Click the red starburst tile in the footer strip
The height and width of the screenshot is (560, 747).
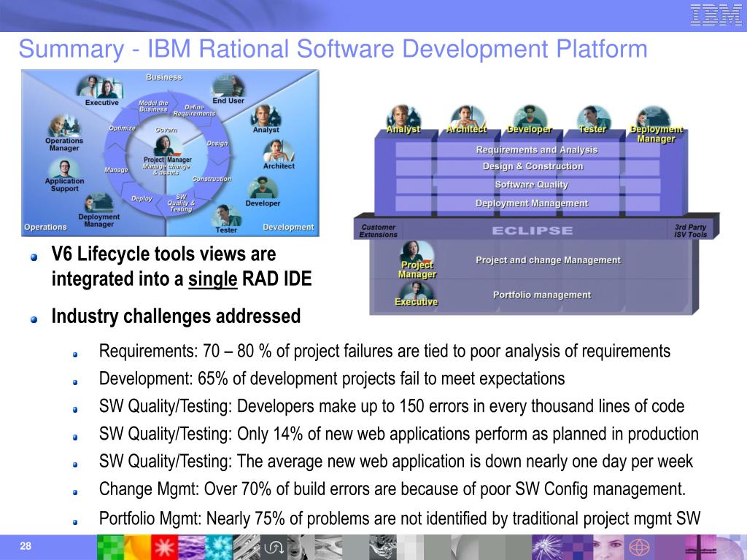(x=164, y=547)
